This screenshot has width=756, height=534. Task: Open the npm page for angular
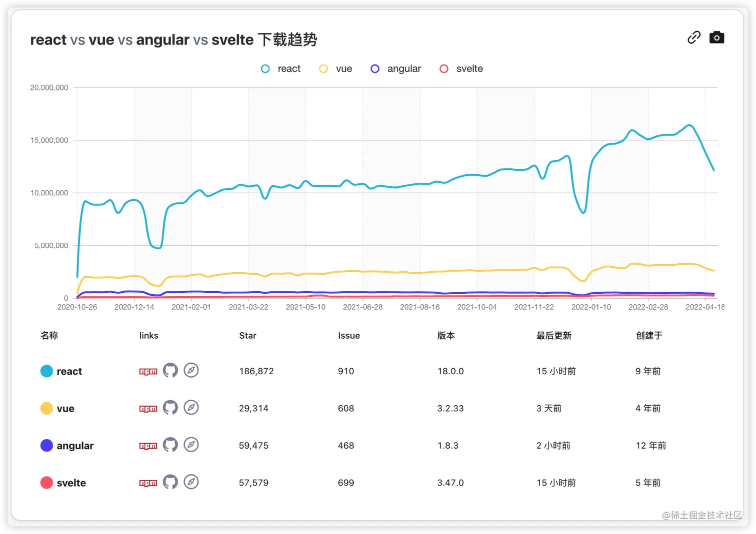point(148,446)
